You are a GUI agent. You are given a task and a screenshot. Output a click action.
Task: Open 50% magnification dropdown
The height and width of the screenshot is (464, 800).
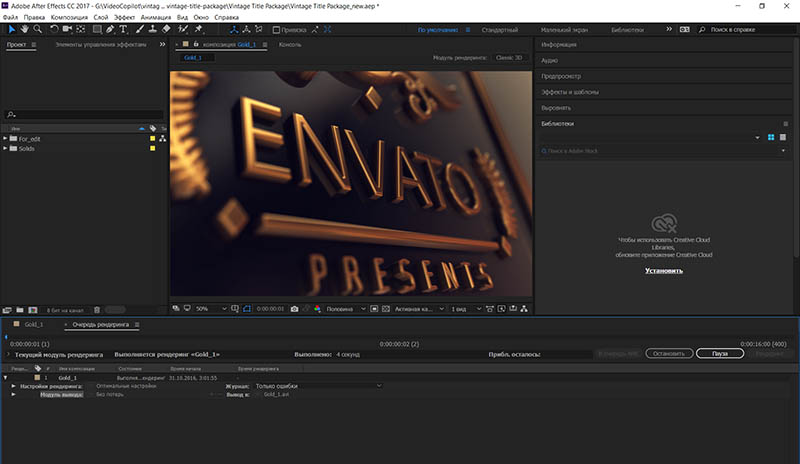click(x=211, y=309)
